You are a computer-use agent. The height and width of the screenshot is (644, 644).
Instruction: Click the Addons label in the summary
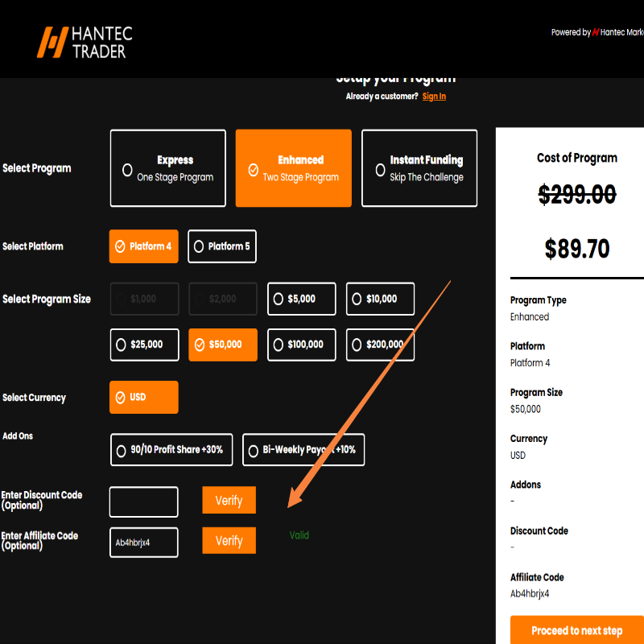(526, 485)
